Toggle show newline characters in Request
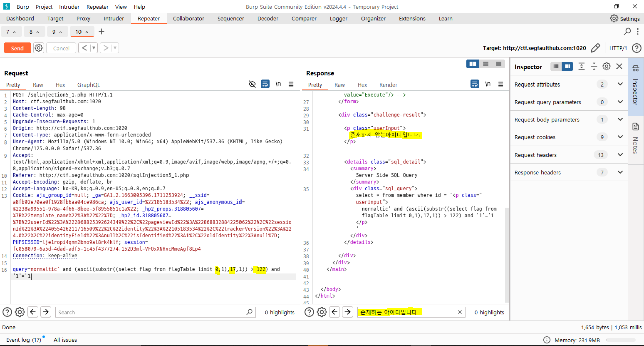The image size is (644, 346). pos(278,84)
